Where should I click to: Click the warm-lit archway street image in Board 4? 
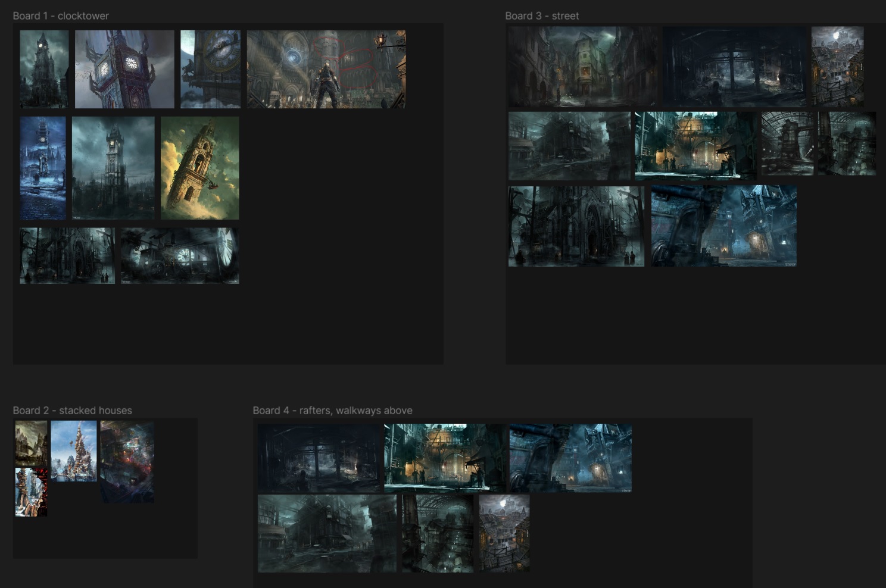[444, 458]
